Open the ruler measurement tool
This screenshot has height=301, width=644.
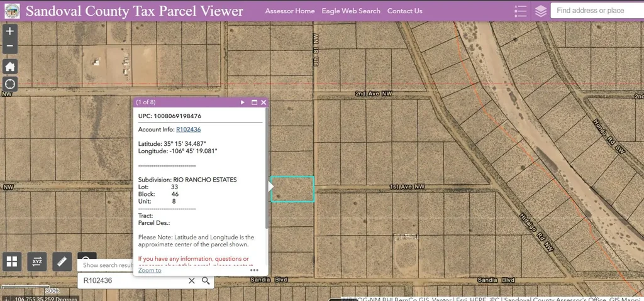point(62,261)
